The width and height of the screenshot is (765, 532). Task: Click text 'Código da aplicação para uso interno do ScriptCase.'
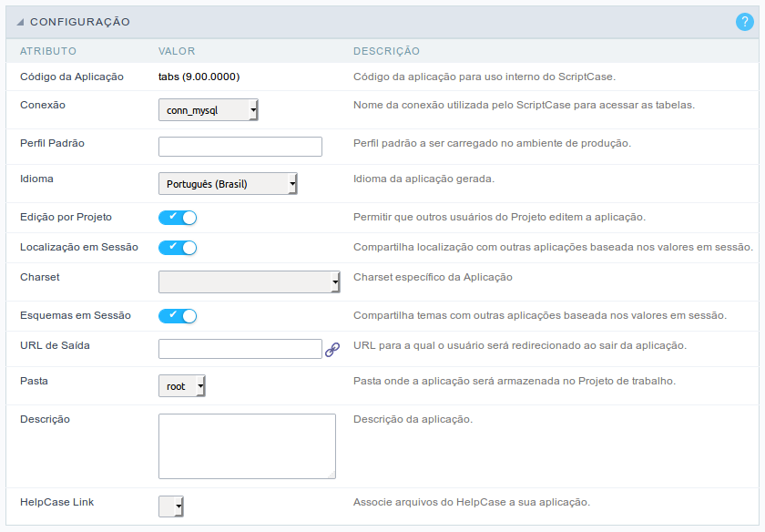coord(484,77)
